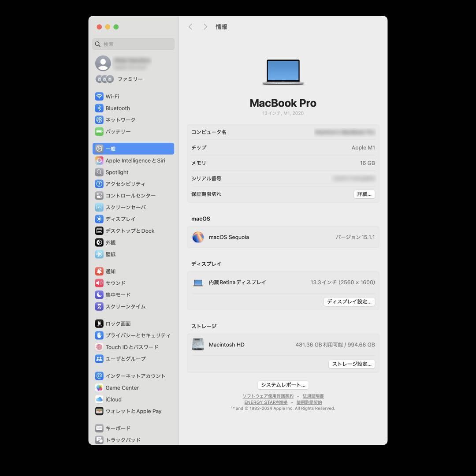Open アクセシビリティ icon
476x476 pixels.
[x=99, y=184]
